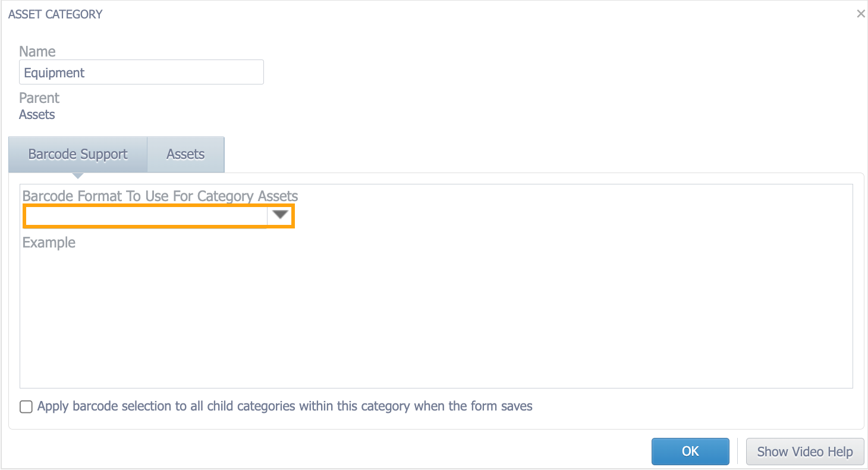Click the Barcode Format To Use label
868x470 pixels.
pyautogui.click(x=159, y=196)
